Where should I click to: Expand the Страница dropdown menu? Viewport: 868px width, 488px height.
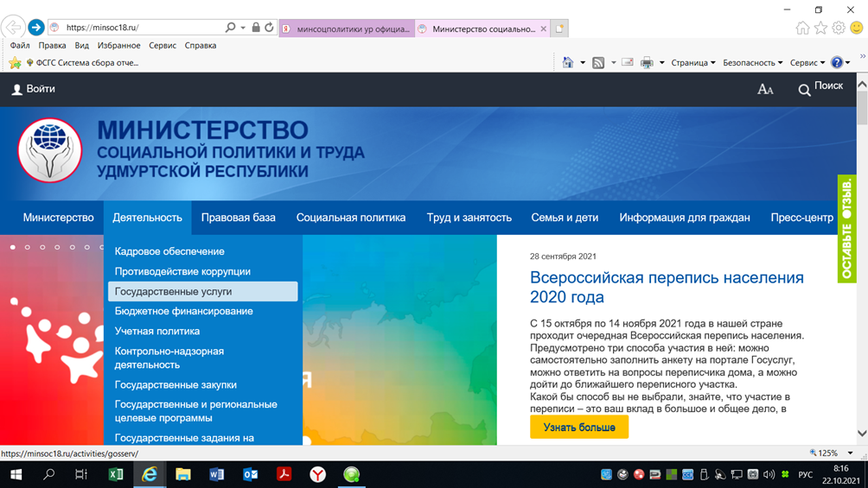(692, 62)
